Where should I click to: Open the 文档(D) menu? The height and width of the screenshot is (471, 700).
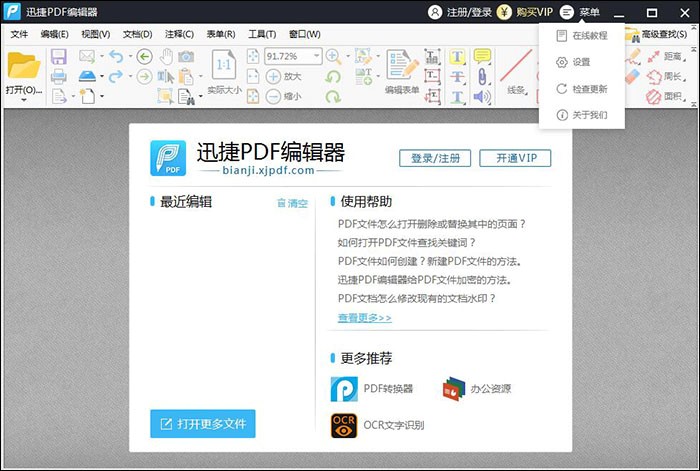(x=138, y=34)
